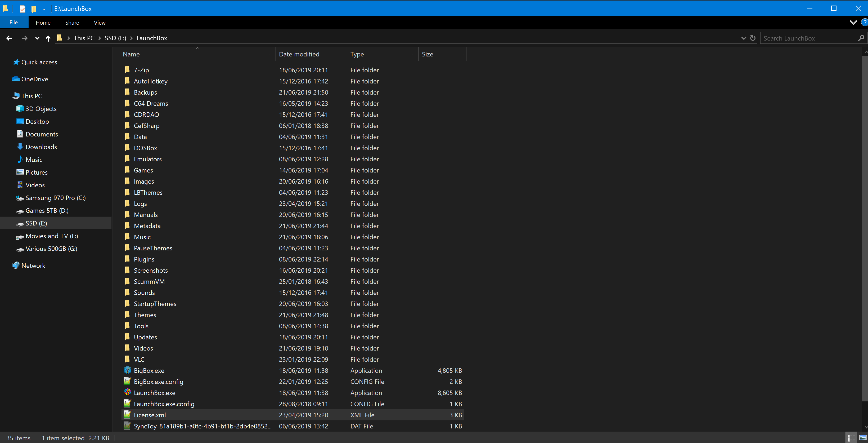Click the Back navigation arrow
Screen dimensions: 868x443
(9, 38)
